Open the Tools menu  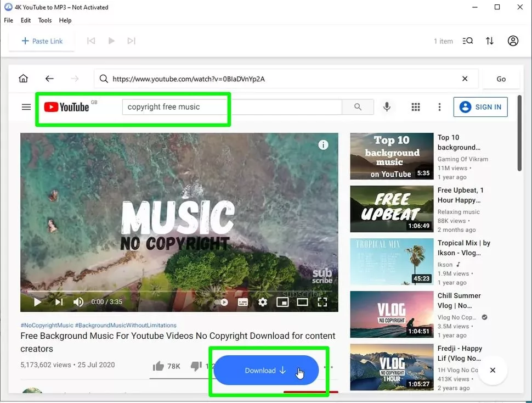[x=44, y=20]
